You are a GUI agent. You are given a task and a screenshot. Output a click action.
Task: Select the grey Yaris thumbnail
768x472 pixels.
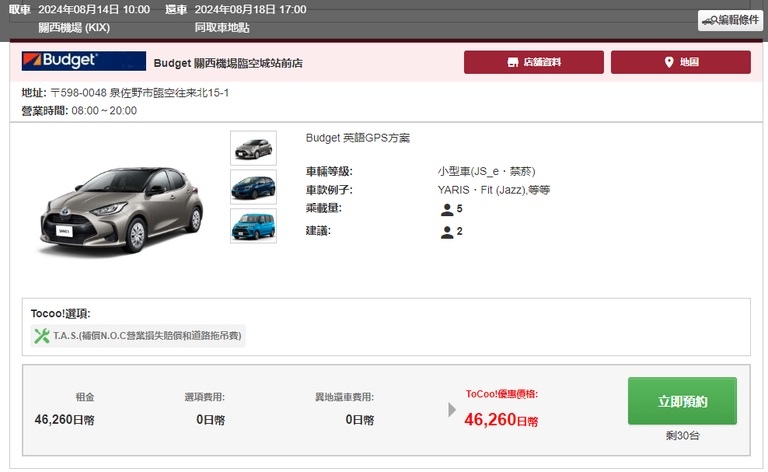253,148
